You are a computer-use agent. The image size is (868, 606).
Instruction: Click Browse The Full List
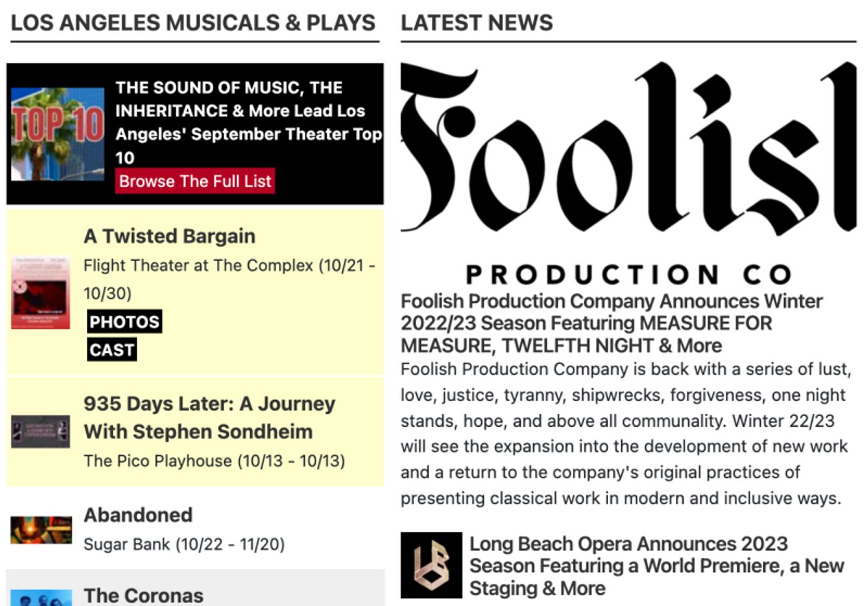(x=195, y=181)
